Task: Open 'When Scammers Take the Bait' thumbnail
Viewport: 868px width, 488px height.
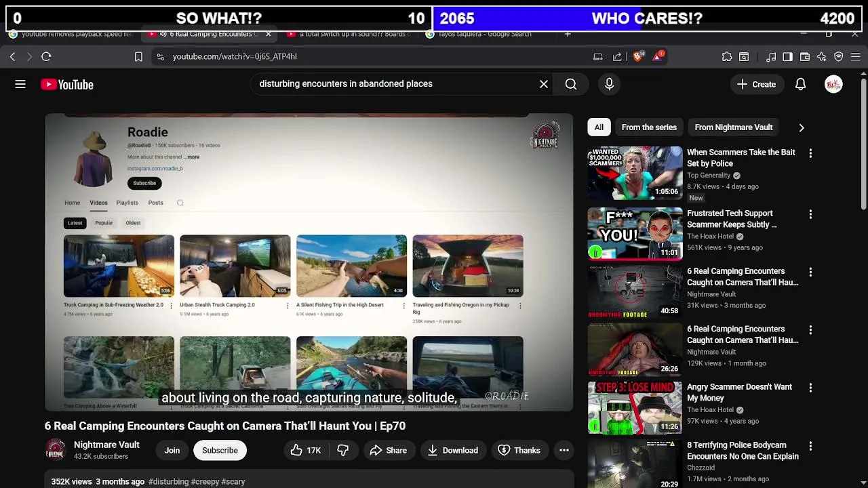Action: (x=635, y=172)
